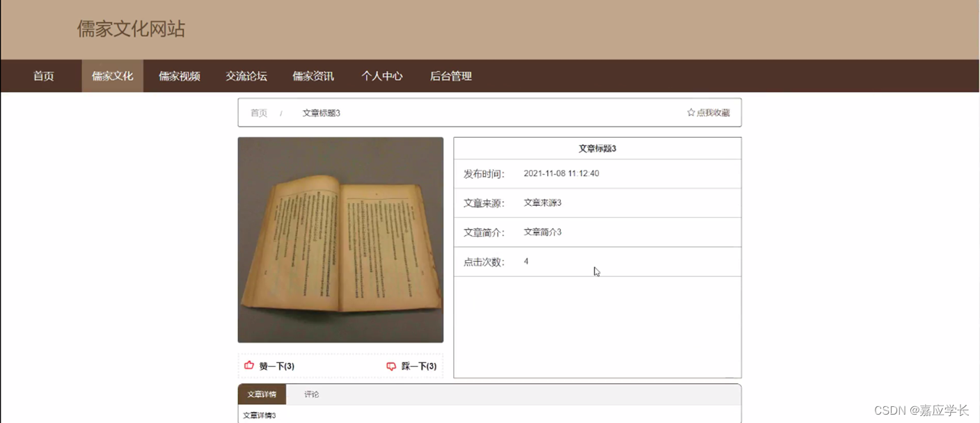
Task: Click the thumbs-up like icon
Action: pos(249,366)
